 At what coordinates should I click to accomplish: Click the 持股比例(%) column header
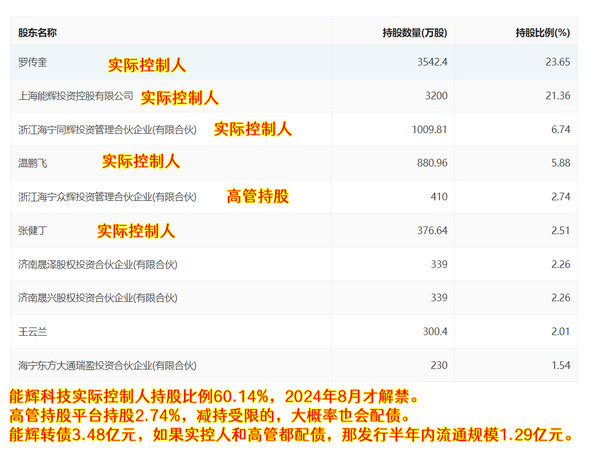(x=543, y=33)
